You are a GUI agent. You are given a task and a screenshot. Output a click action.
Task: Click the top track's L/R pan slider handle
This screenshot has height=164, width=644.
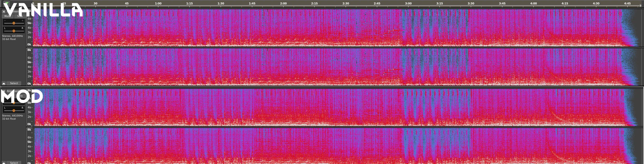(x=14, y=31)
